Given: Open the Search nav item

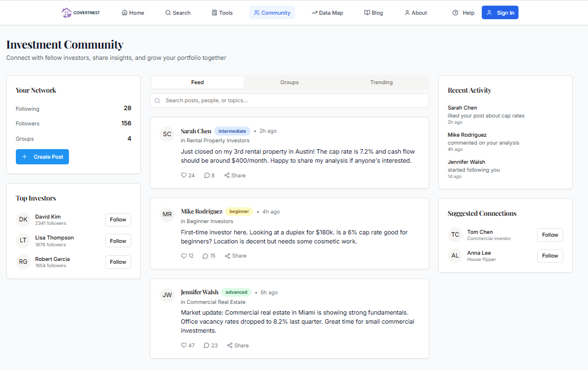Looking at the screenshot, I should pos(178,13).
